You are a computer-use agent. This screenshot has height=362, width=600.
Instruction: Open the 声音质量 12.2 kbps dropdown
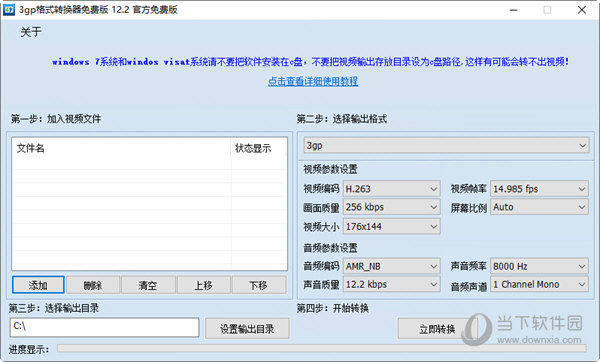[391, 284]
